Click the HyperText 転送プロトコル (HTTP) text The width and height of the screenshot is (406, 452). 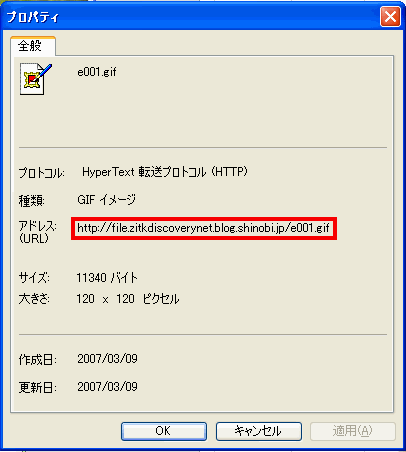click(x=165, y=172)
